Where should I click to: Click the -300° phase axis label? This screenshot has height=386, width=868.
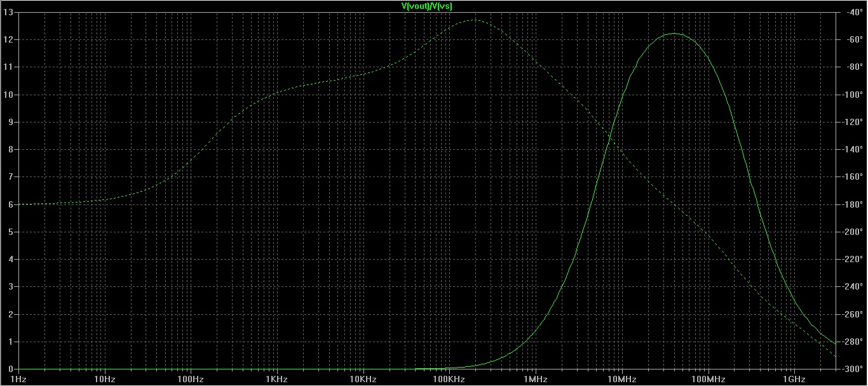(852, 369)
